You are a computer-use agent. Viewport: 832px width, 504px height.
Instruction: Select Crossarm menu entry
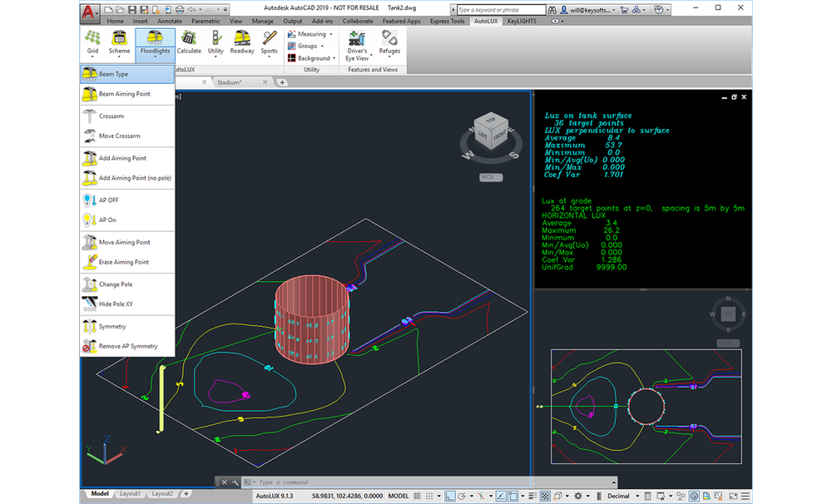(127, 116)
